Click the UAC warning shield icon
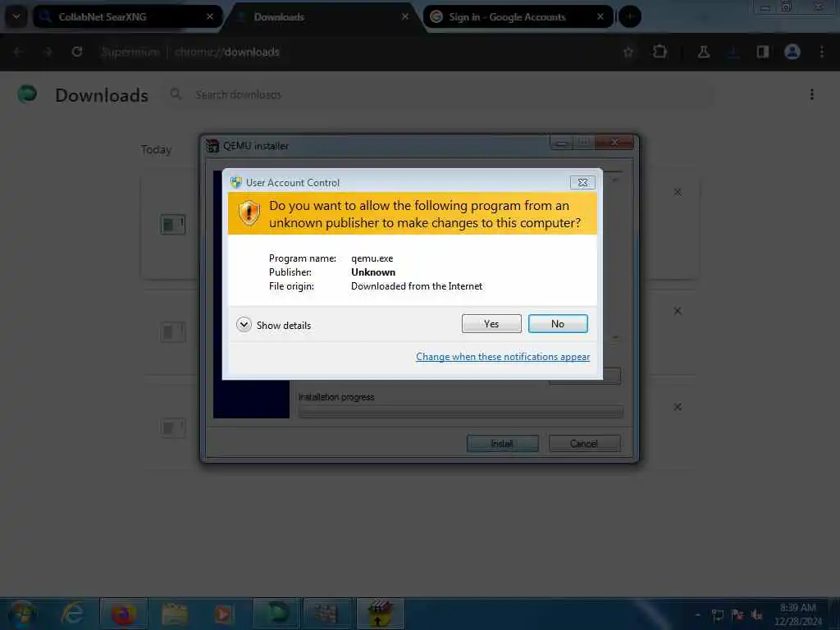The height and width of the screenshot is (630, 840). pos(249,213)
